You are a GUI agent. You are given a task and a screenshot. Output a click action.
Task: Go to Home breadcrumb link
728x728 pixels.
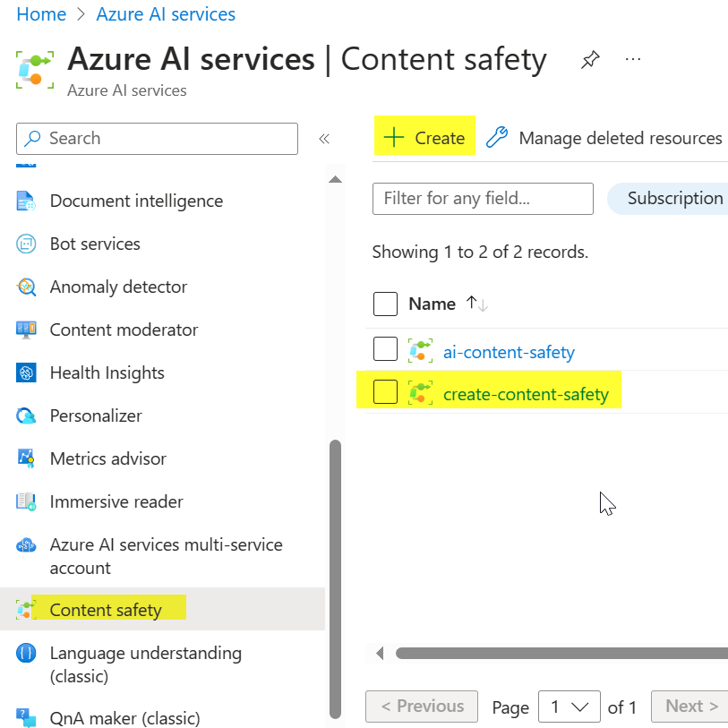point(41,14)
